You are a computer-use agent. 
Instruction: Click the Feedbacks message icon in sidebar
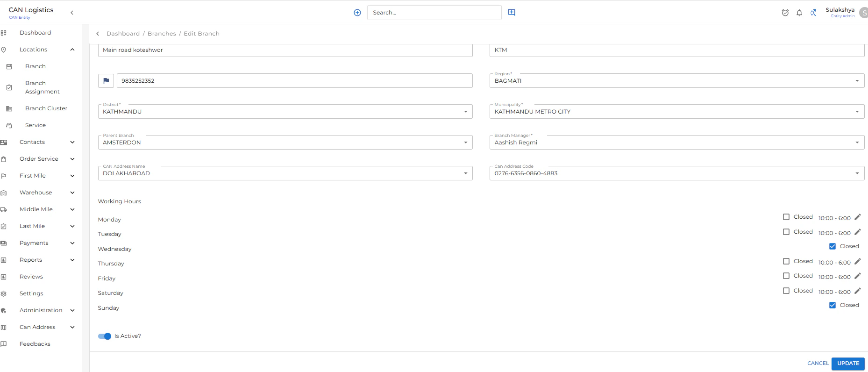4,344
